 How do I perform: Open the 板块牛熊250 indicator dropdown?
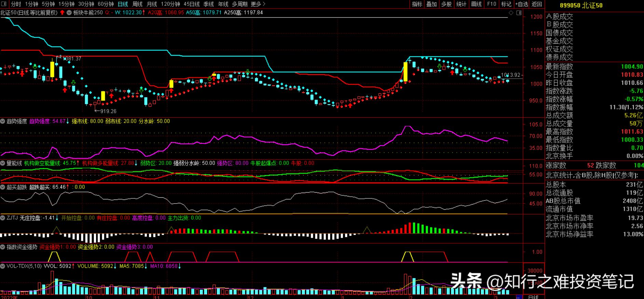click(x=69, y=13)
